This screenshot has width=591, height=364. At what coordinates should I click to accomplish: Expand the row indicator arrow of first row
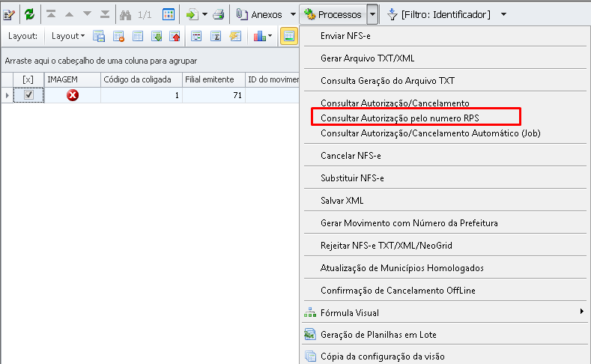(x=7, y=95)
